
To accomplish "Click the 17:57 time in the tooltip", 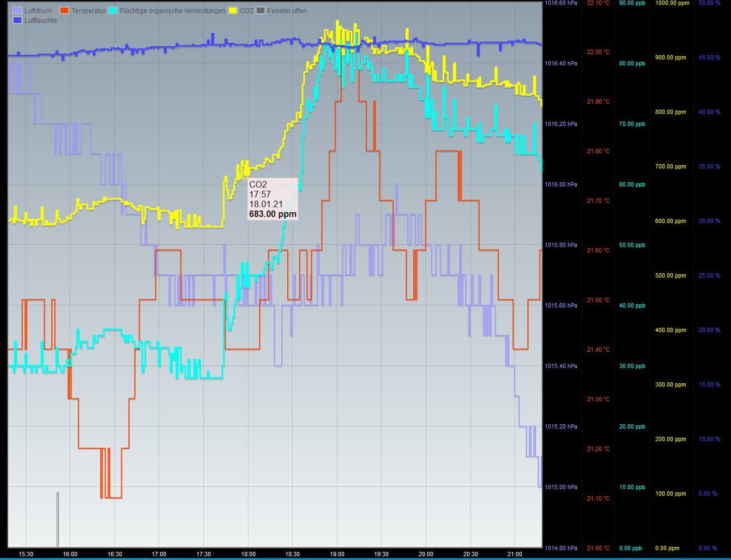I will (260, 195).
